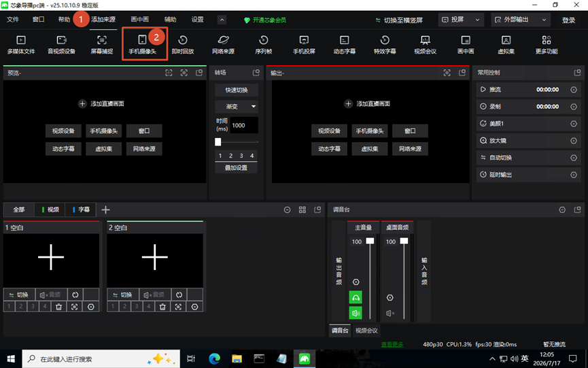
Task: Open Microsoft Edge from the taskbar
Action: [214, 359]
